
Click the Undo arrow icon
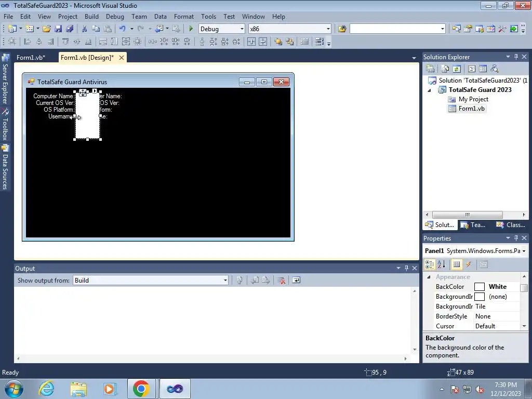[x=123, y=29]
